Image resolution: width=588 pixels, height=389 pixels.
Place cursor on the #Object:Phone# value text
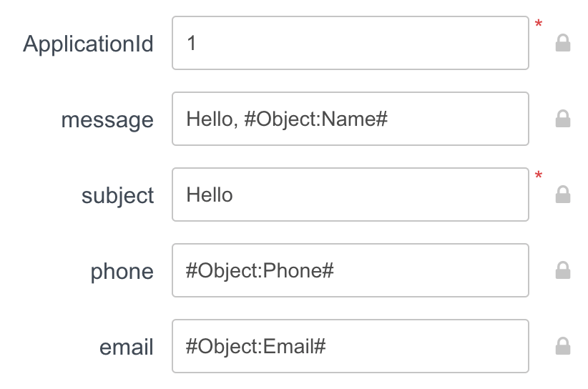pos(260,271)
